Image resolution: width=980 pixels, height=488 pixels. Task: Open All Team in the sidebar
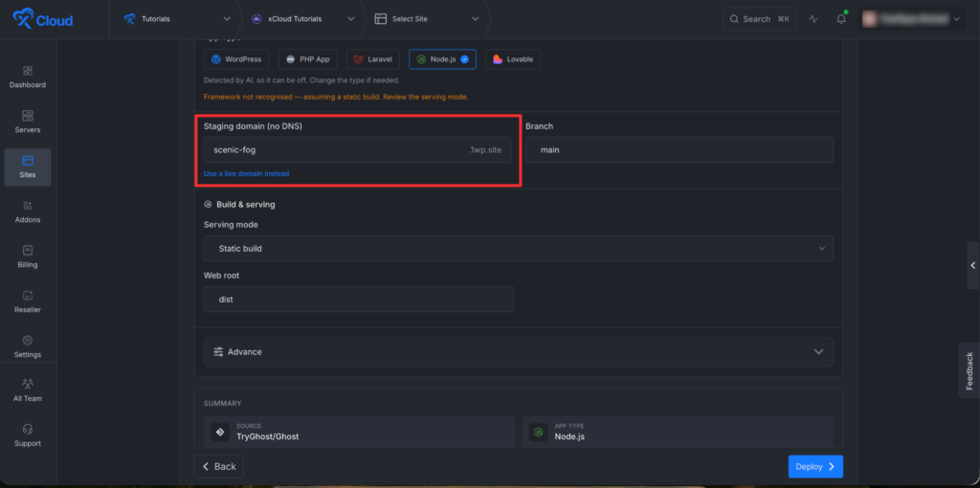28,391
